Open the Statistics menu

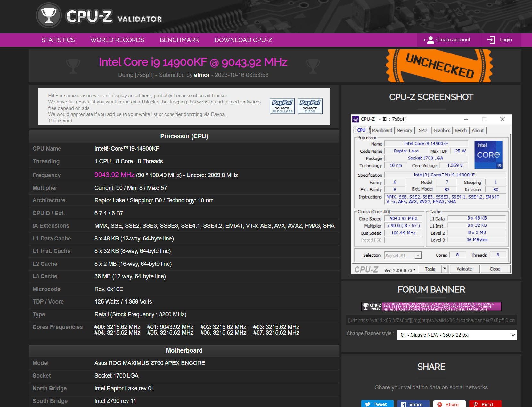(58, 40)
